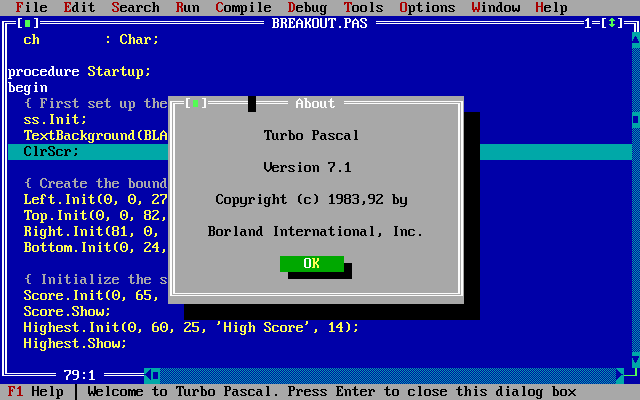Click the horizontal scrollbar right arrow
Image resolution: width=640 pixels, height=400 pixels.
[x=620, y=375]
